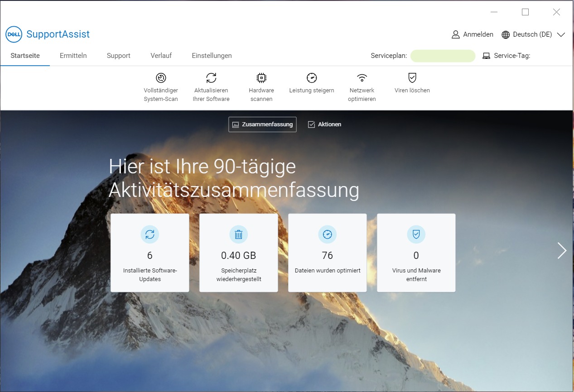
Task: Open Leistung steigern
Action: (311, 86)
